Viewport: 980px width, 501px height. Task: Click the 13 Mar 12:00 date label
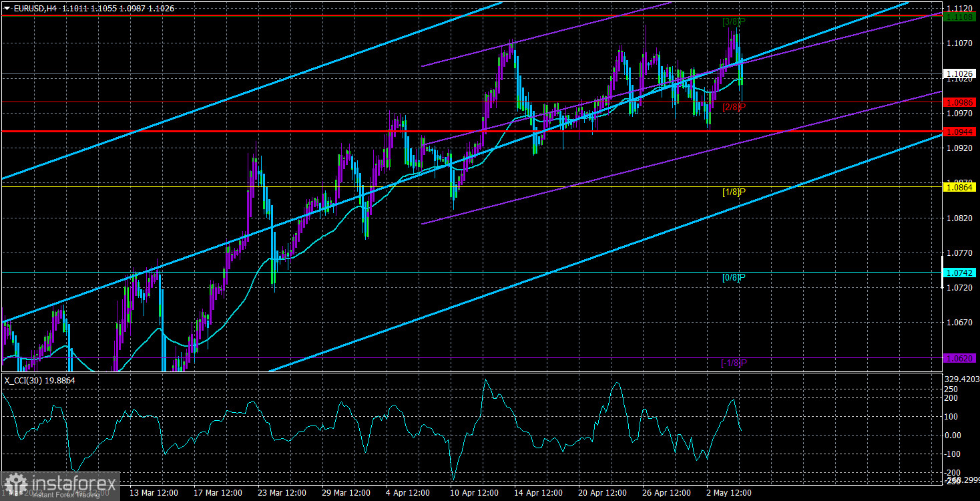[x=154, y=493]
